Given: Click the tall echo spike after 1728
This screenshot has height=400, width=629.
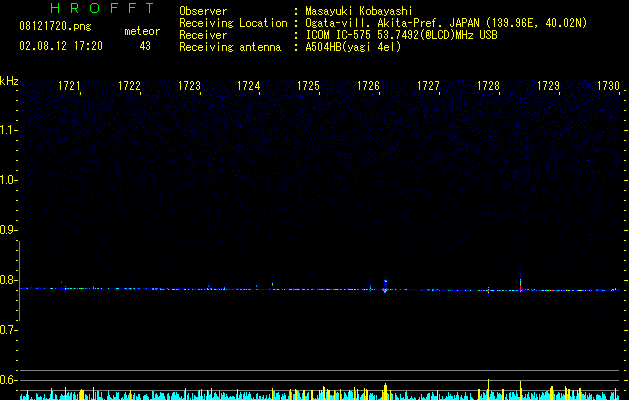Looking at the screenshot, I should pos(520,279).
